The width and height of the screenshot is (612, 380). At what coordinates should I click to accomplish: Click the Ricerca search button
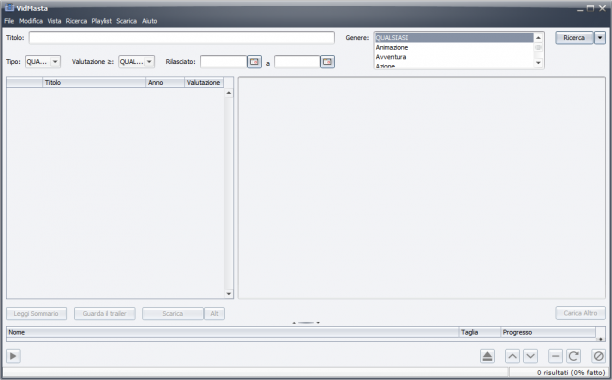tap(574, 38)
